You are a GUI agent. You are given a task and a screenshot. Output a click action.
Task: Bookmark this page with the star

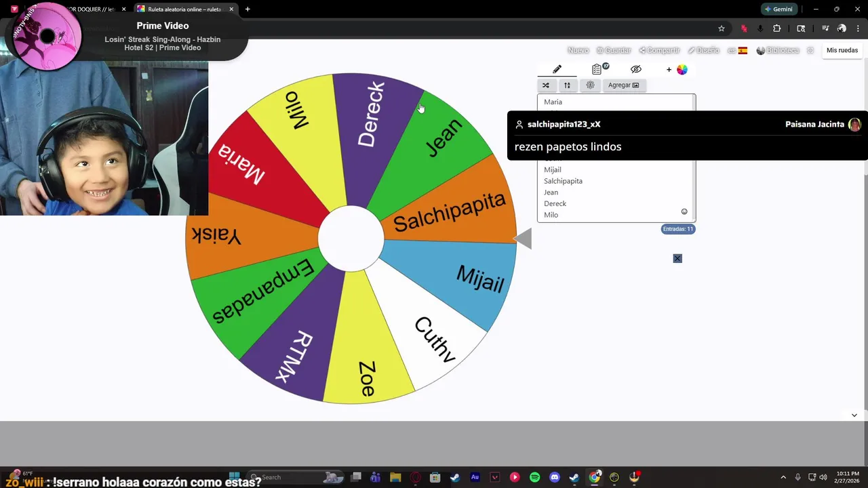tap(722, 28)
